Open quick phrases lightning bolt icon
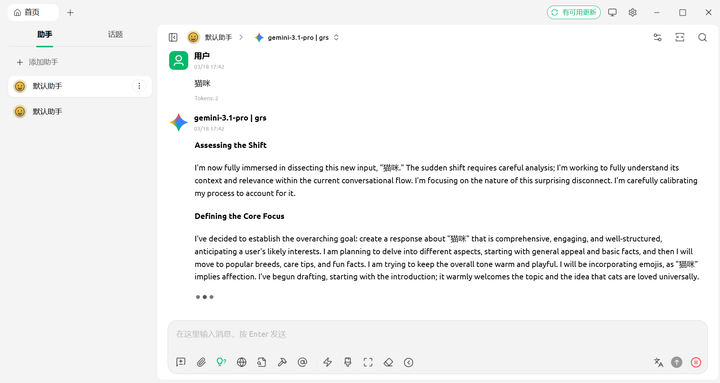The width and height of the screenshot is (720, 383). [x=327, y=362]
